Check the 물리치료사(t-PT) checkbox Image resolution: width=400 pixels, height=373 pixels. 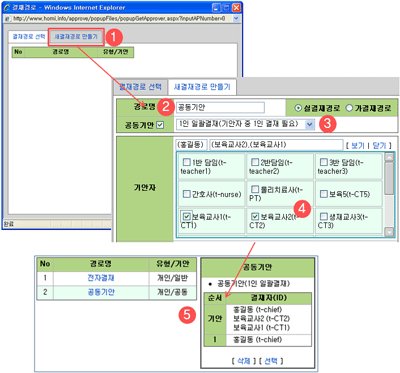(255, 190)
